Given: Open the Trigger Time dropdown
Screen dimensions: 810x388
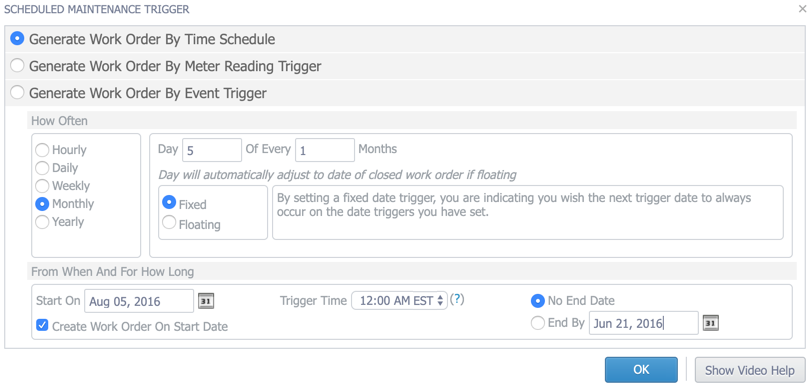Looking at the screenshot, I should click(399, 301).
